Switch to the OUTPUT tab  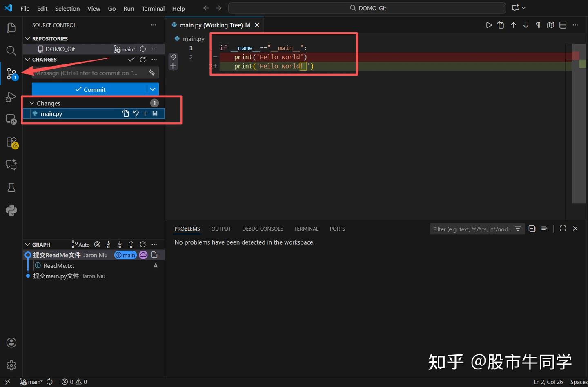[221, 229]
